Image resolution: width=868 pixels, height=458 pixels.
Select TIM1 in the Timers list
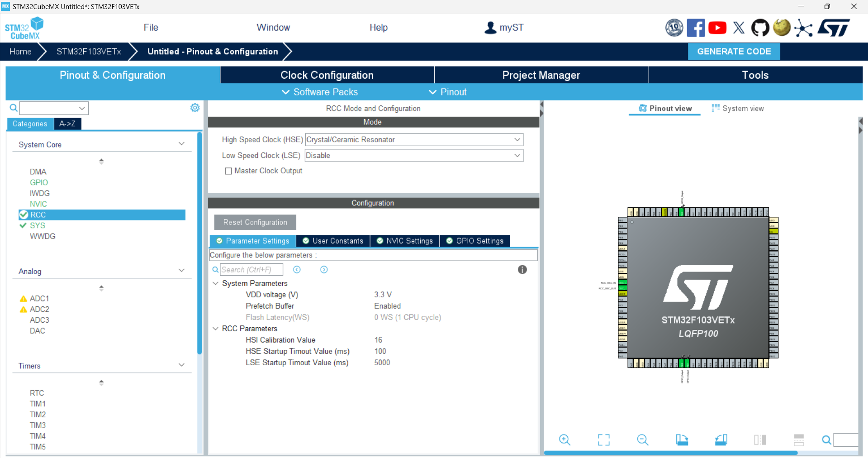tap(38, 404)
